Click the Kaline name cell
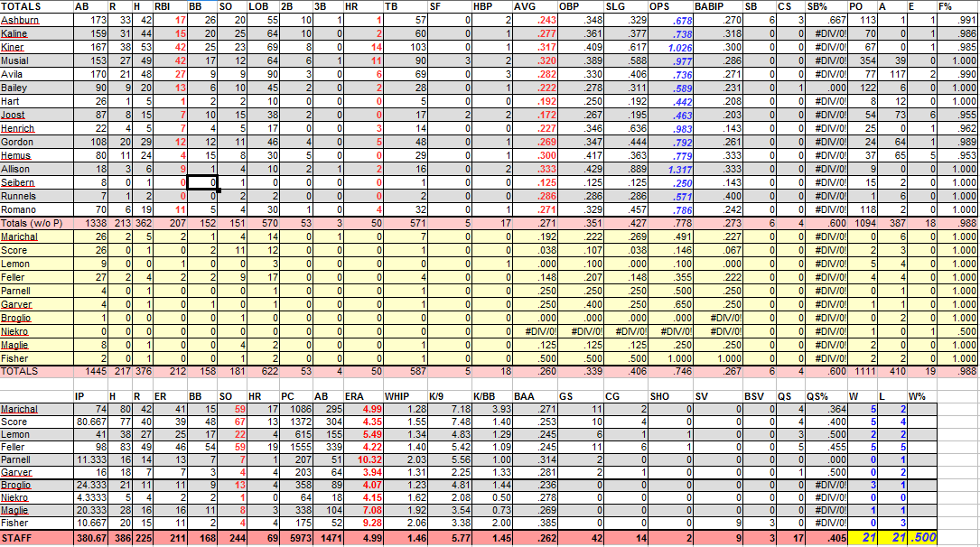Image resolution: width=980 pixels, height=547 pixels. [x=37, y=33]
